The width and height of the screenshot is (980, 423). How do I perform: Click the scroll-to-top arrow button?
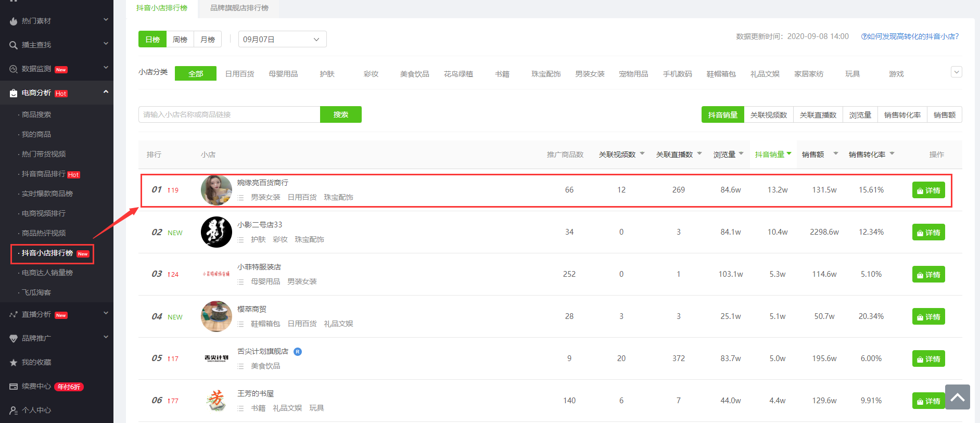[958, 397]
